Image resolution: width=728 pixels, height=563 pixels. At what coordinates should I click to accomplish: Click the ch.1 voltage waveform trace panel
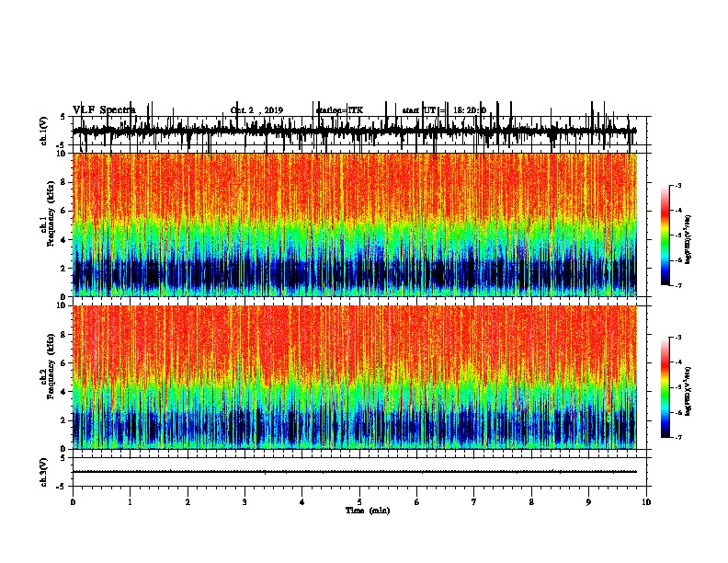click(359, 131)
